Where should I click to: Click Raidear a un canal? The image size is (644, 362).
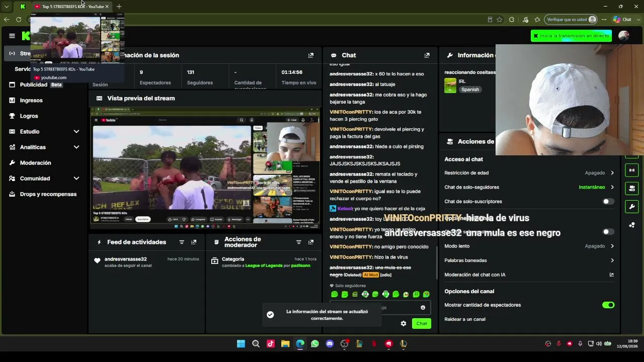[x=465, y=319]
